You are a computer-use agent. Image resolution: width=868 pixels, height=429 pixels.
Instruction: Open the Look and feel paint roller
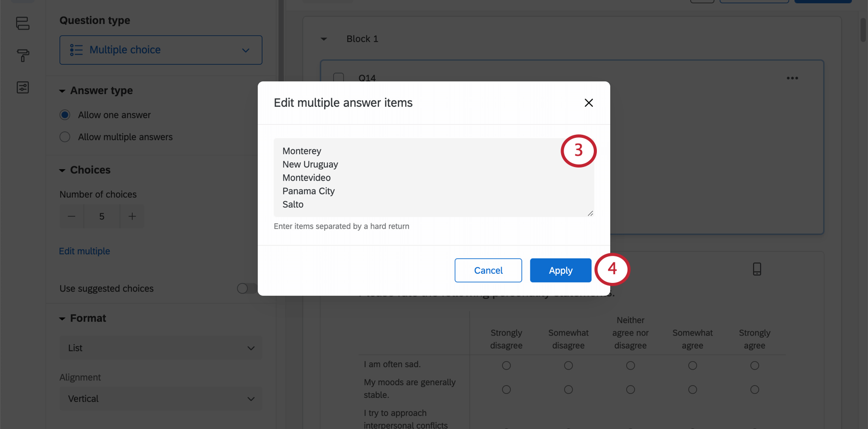22,55
